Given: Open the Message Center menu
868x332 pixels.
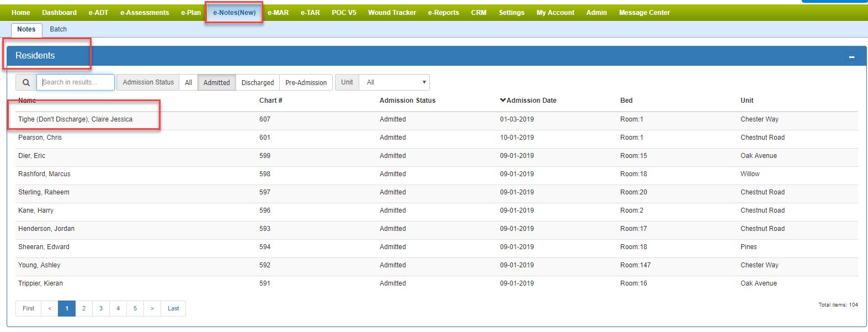Looking at the screenshot, I should [644, 13].
